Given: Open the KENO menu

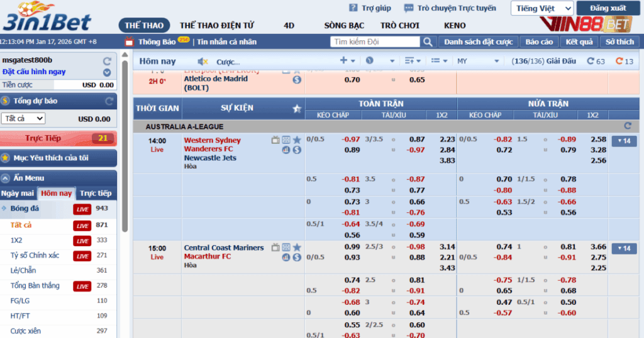Looking at the screenshot, I should pos(455,25).
